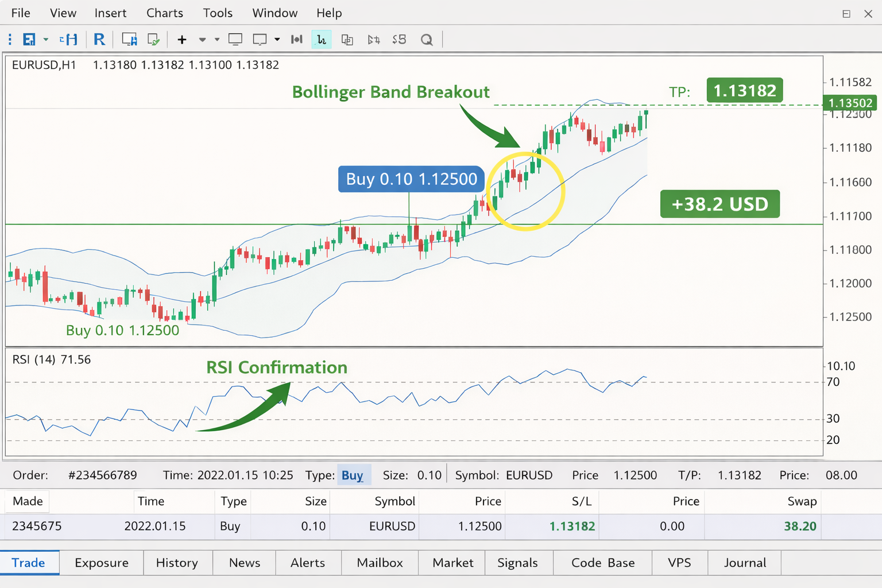
Task: Switch to the Exposure tab
Action: (x=102, y=563)
